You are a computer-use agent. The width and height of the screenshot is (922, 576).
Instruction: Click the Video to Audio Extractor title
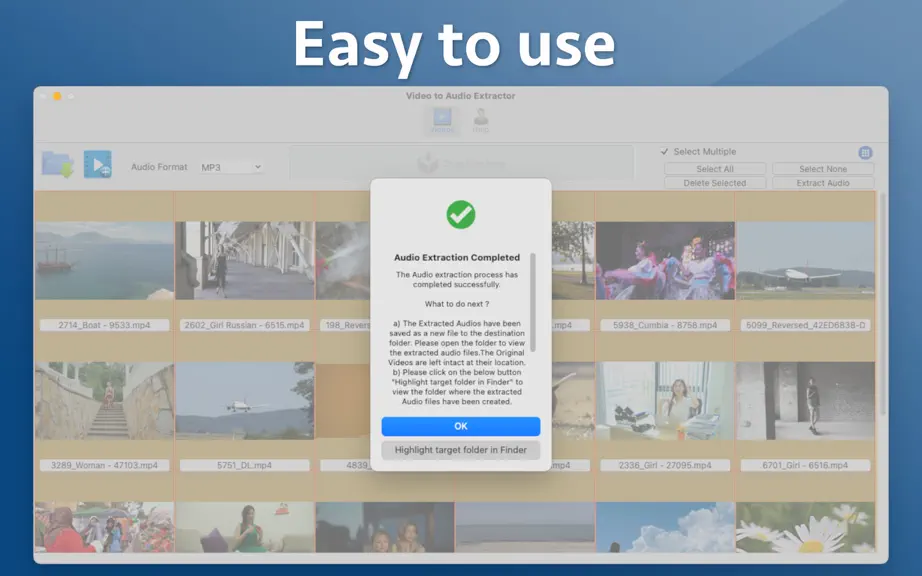(x=460, y=96)
